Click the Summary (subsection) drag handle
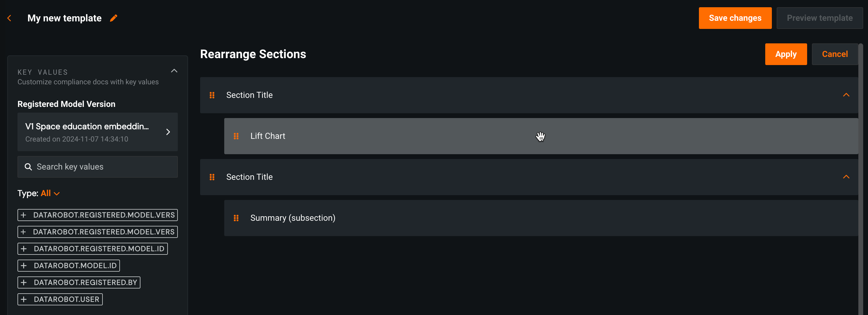The height and width of the screenshot is (315, 868). click(236, 218)
